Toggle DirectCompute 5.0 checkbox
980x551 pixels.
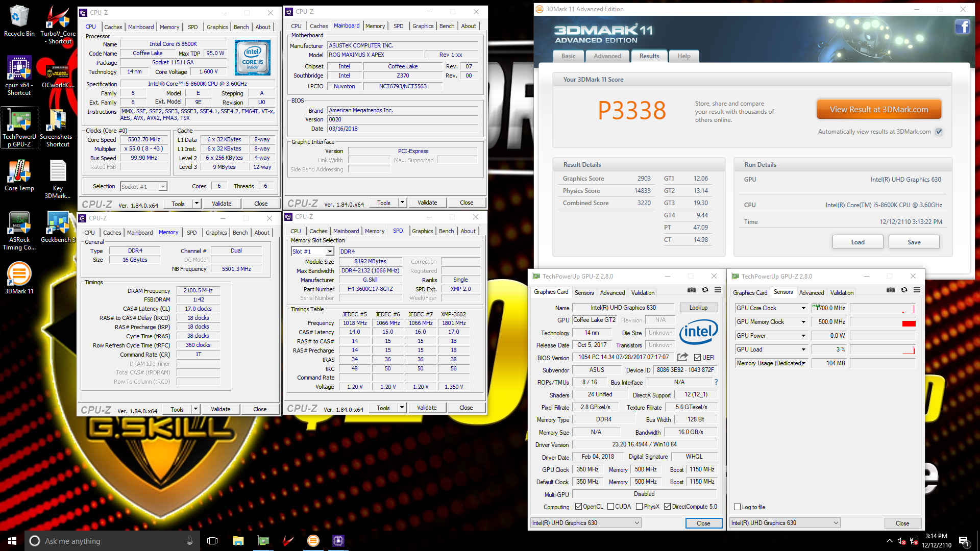click(x=667, y=507)
